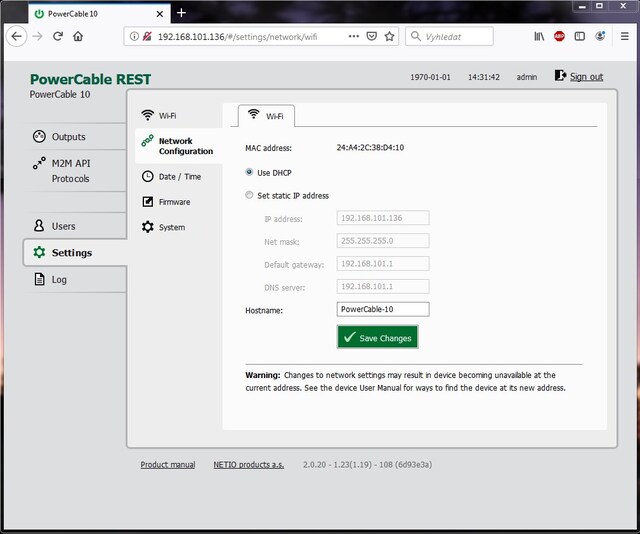Open the browser hamburger menu

tap(624, 36)
